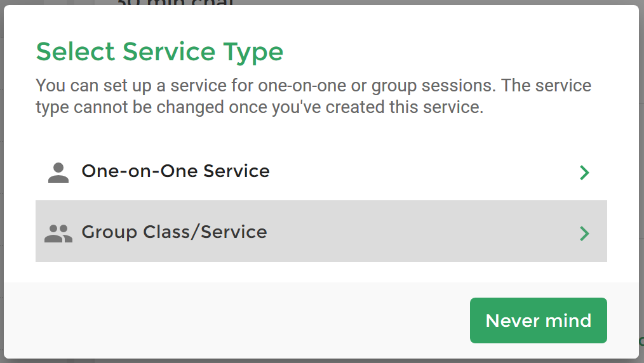Select the One-on-One Service option
The image size is (644, 363).
[x=321, y=171]
